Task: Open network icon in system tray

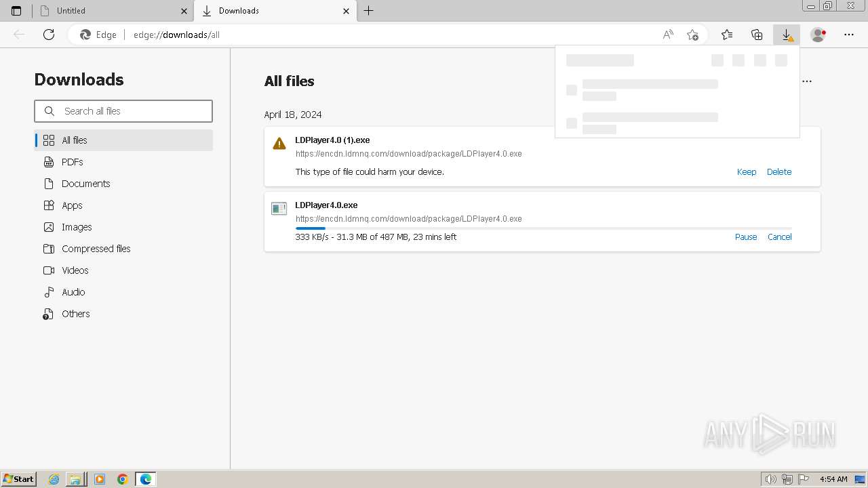Action: tap(787, 479)
